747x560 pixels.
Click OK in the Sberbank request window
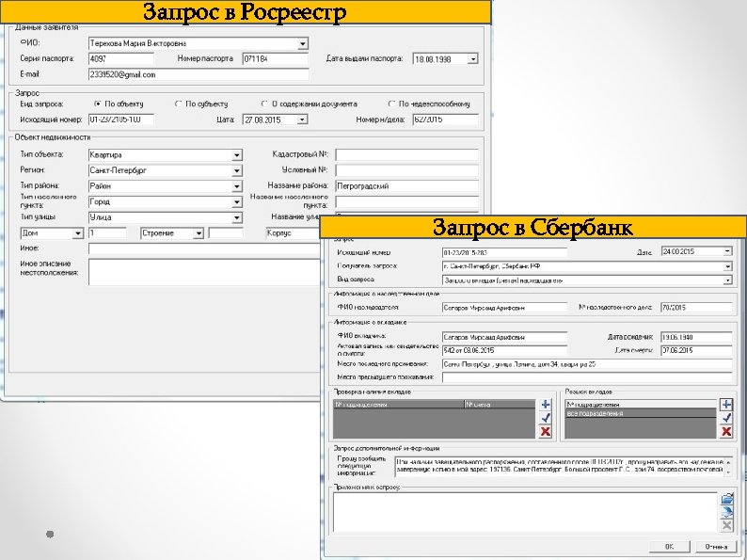tap(669, 546)
